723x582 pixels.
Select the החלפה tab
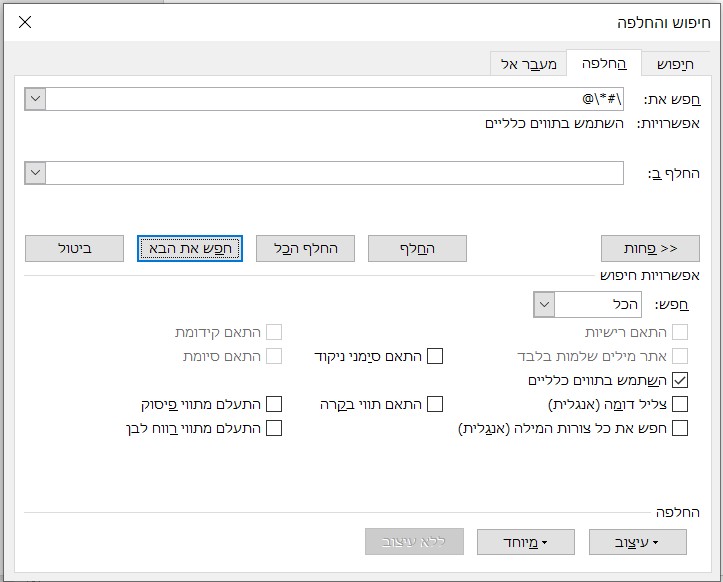pos(604,64)
